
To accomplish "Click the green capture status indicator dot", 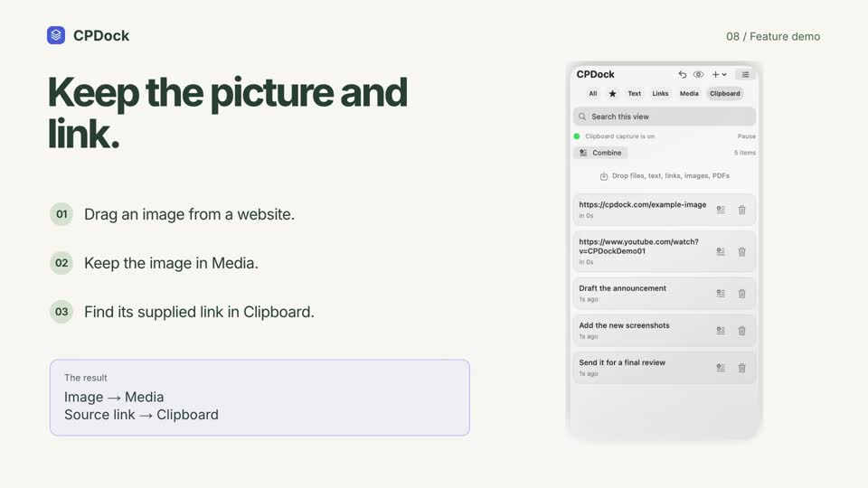I will pyautogui.click(x=577, y=136).
